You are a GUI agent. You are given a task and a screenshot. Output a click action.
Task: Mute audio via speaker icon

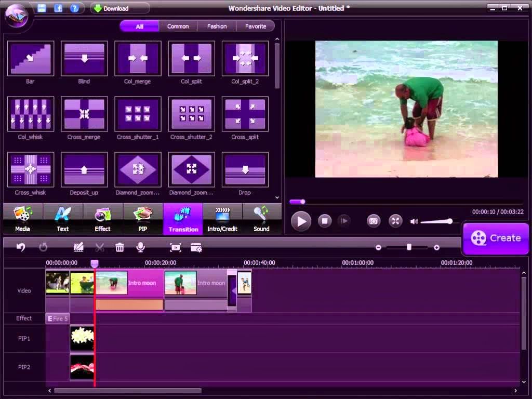point(414,221)
